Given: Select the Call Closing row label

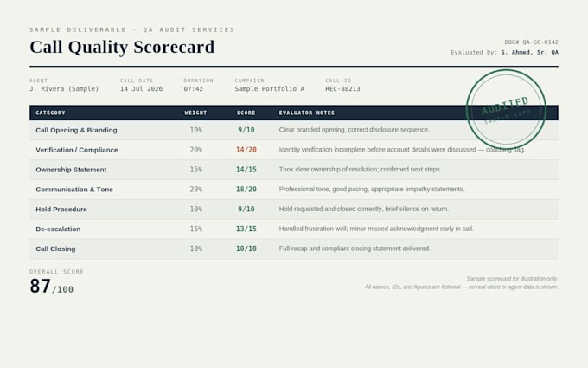Looking at the screenshot, I should click(x=55, y=249).
